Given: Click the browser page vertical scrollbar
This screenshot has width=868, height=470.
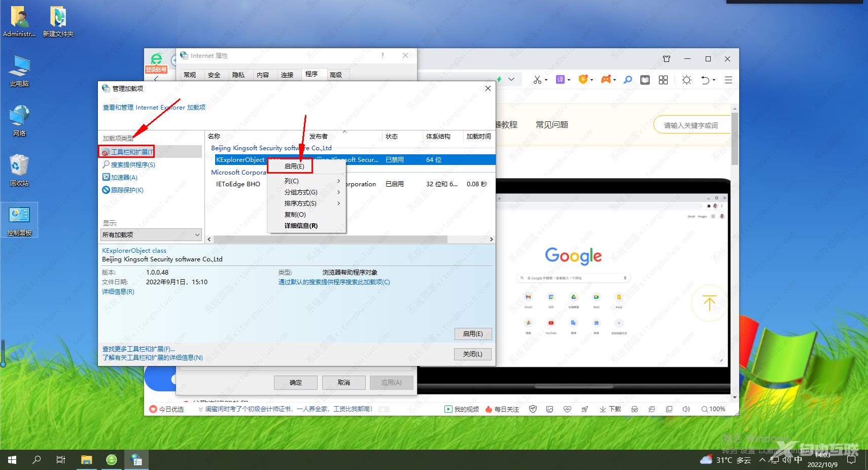Looking at the screenshot, I should pos(735,139).
